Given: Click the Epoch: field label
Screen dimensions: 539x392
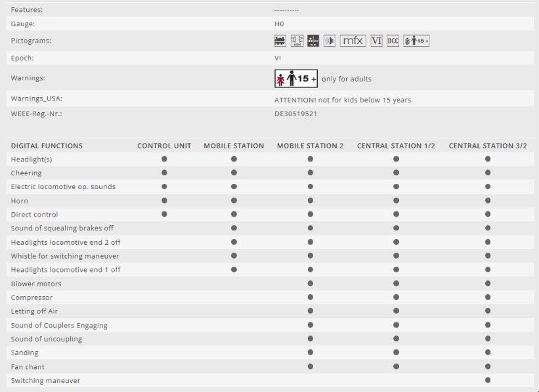Looking at the screenshot, I should [x=22, y=58].
